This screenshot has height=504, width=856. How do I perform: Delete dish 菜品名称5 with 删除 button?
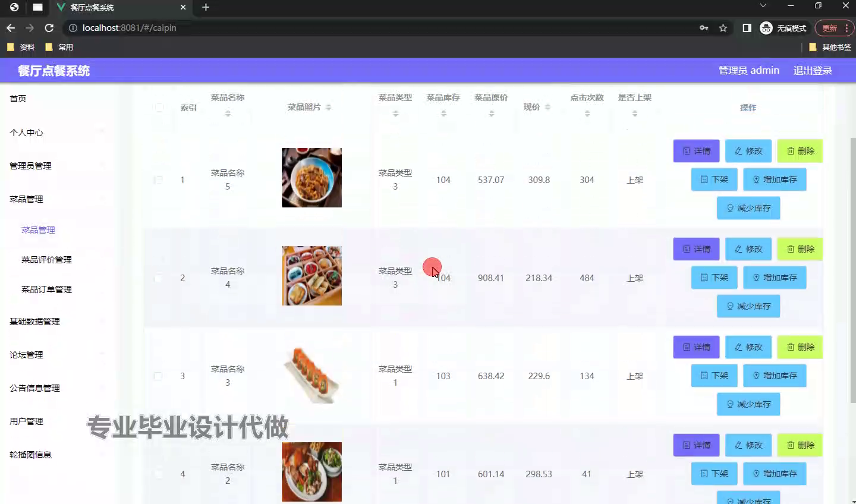(800, 151)
